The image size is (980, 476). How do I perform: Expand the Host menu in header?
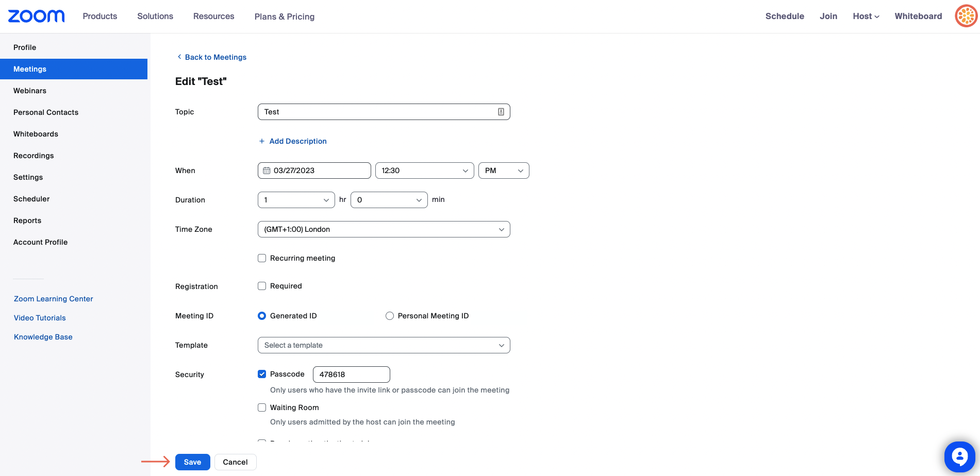pyautogui.click(x=866, y=16)
